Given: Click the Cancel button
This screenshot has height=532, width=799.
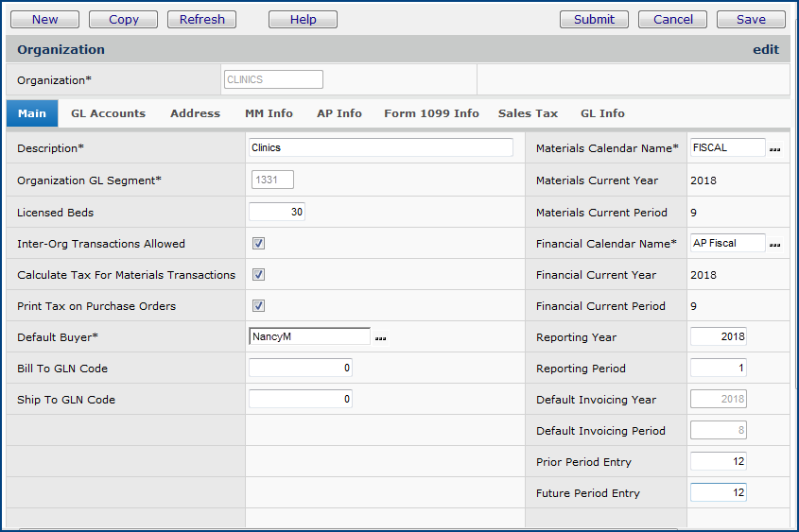Looking at the screenshot, I should tap(672, 19).
